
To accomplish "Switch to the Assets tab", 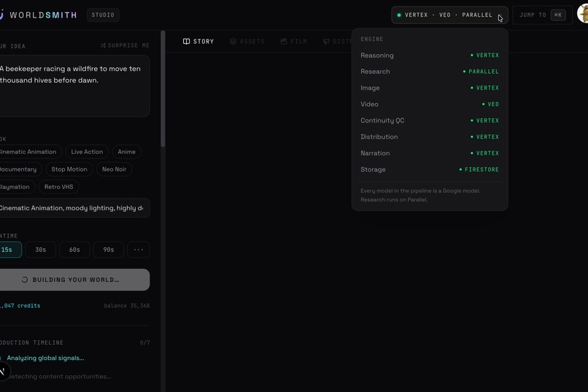I will pyautogui.click(x=247, y=42).
